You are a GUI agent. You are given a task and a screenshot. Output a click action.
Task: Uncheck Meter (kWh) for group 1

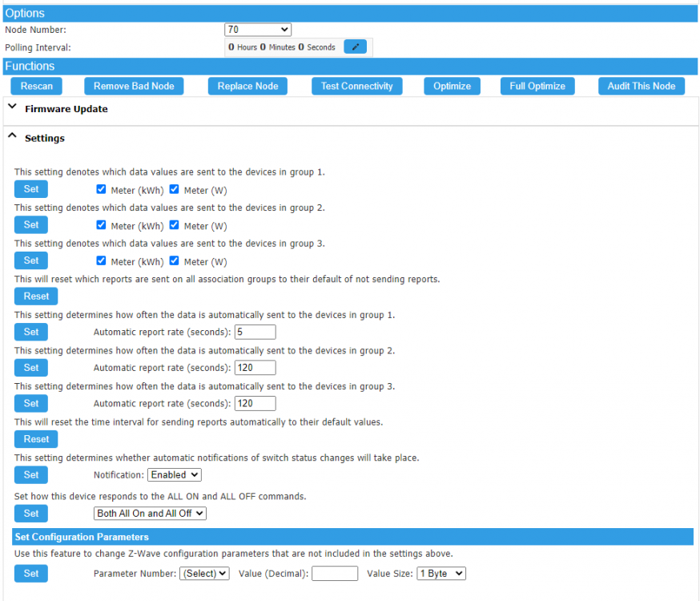coord(101,190)
